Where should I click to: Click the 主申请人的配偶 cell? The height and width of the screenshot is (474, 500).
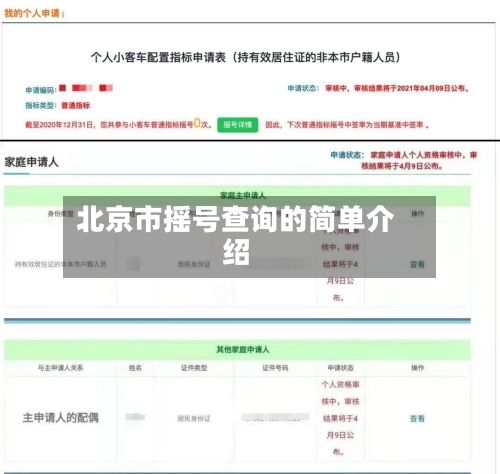(61, 418)
